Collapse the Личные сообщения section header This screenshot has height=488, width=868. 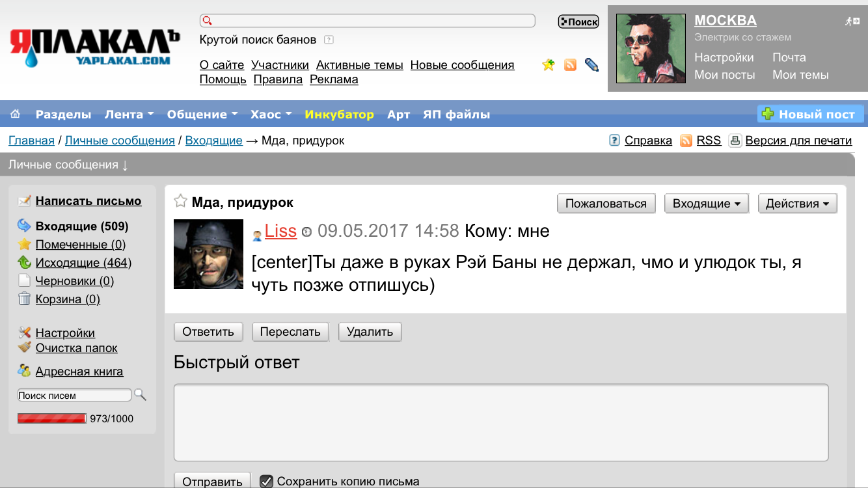click(x=68, y=165)
